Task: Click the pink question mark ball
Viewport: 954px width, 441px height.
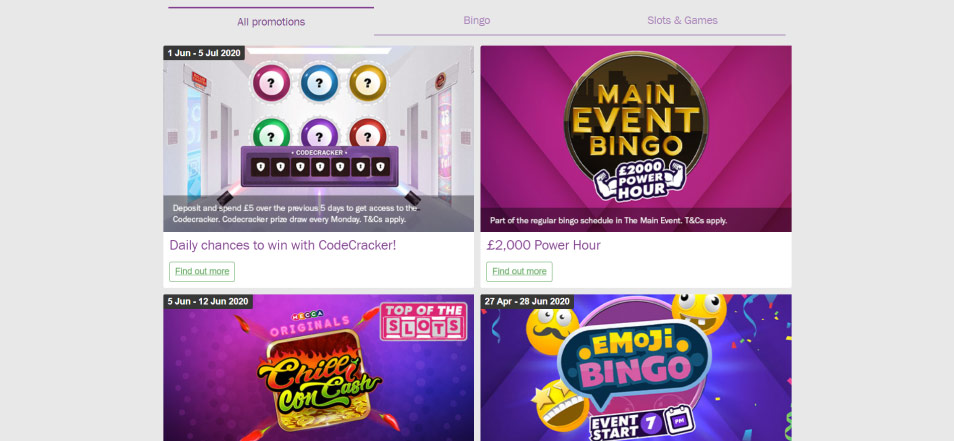Action: 271,82
